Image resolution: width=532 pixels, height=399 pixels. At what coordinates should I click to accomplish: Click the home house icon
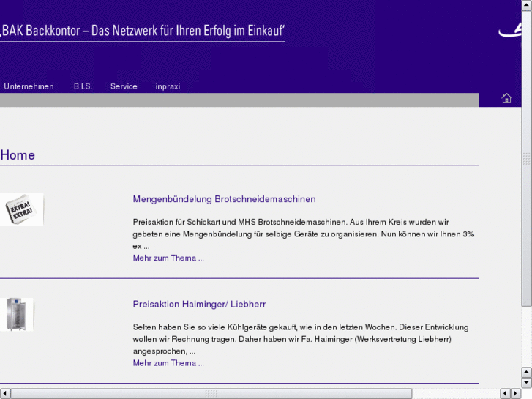pyautogui.click(x=506, y=99)
